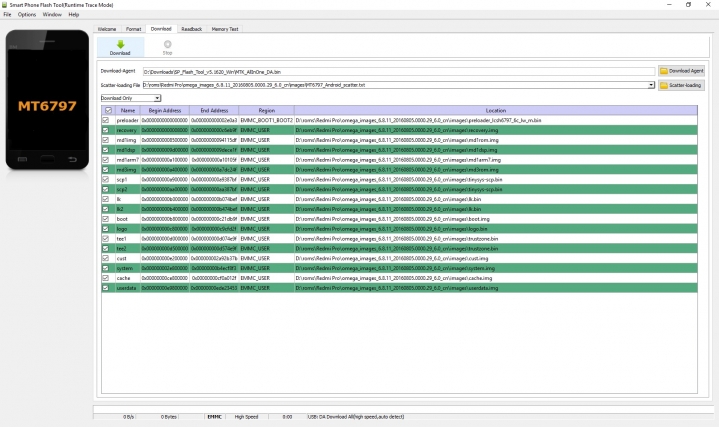Uncheck the preloader partition checkbox
The height and width of the screenshot is (427, 719).
coord(106,120)
